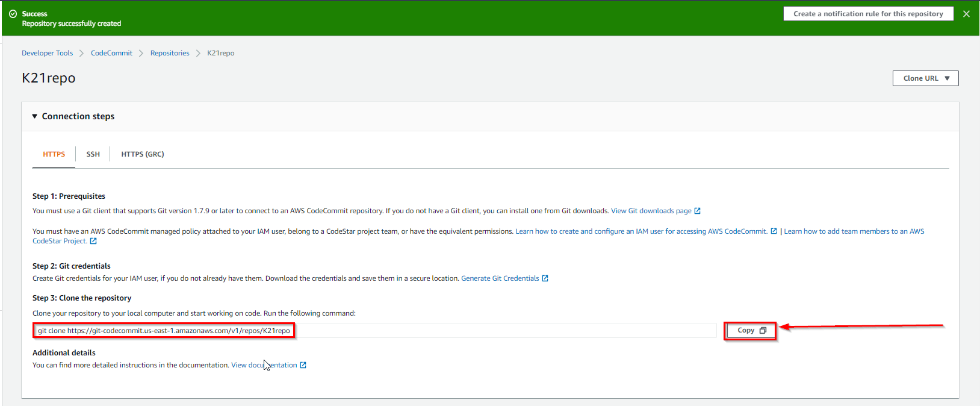Switch to the HTTPS (GRC) tab
The image size is (980, 406).
tap(143, 154)
